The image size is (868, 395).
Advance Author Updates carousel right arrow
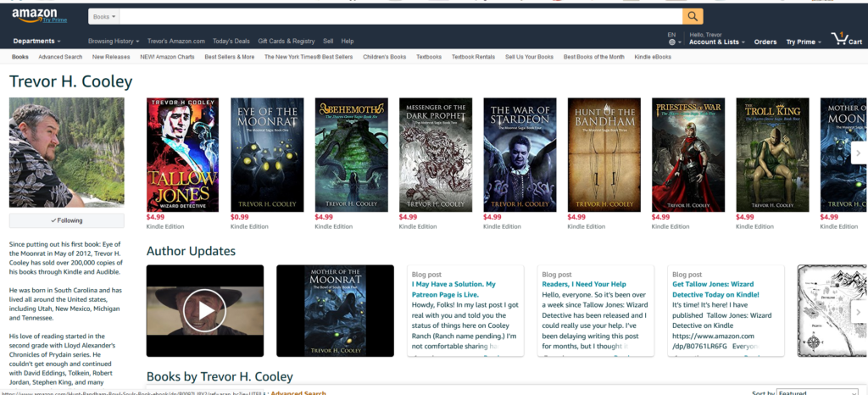tap(859, 312)
